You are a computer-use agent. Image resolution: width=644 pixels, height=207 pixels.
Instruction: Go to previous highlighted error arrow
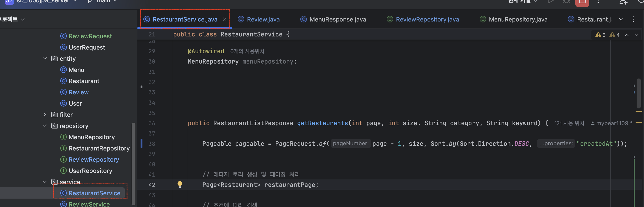pyautogui.click(x=627, y=35)
